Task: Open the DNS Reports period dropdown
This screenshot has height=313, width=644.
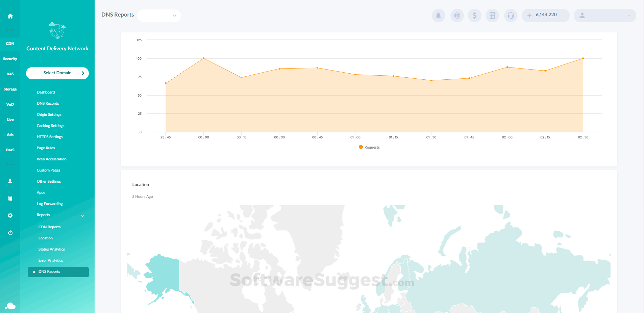Action: pyautogui.click(x=159, y=16)
